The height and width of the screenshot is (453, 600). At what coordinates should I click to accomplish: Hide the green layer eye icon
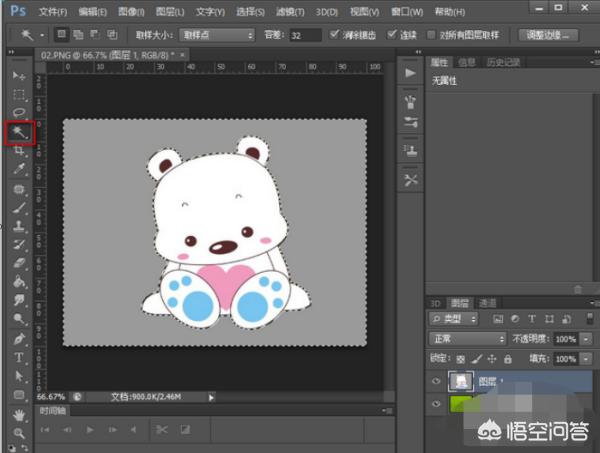(x=436, y=404)
